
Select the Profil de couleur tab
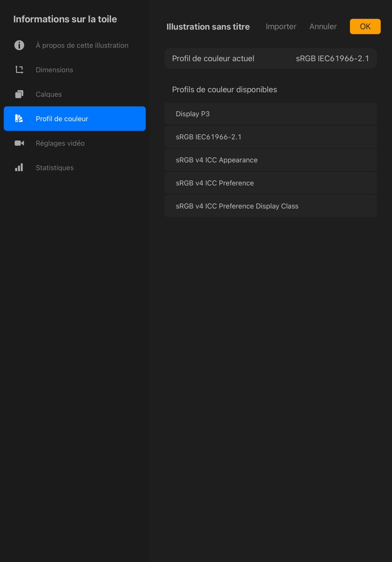[62, 119]
